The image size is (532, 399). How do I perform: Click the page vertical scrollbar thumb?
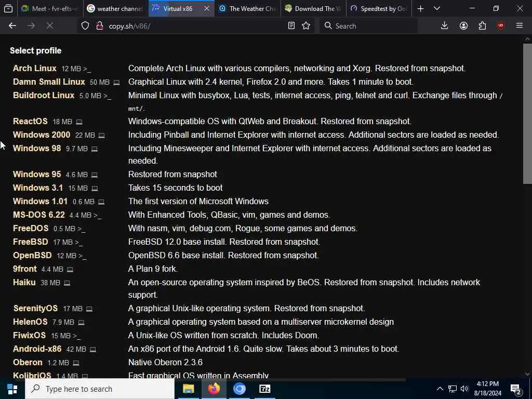tap(527, 114)
